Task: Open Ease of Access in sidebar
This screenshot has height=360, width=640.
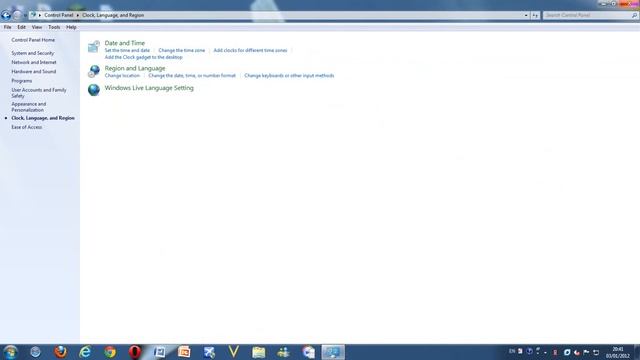Action: coord(27,127)
